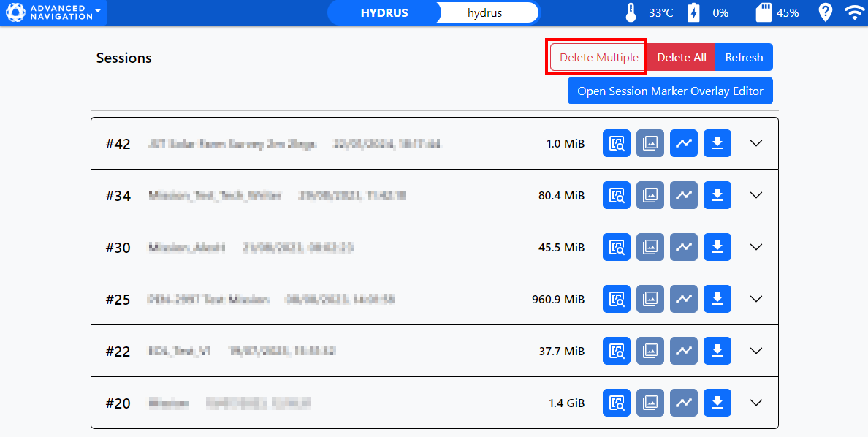Download session #20 data
This screenshot has height=437, width=868.
tap(717, 403)
